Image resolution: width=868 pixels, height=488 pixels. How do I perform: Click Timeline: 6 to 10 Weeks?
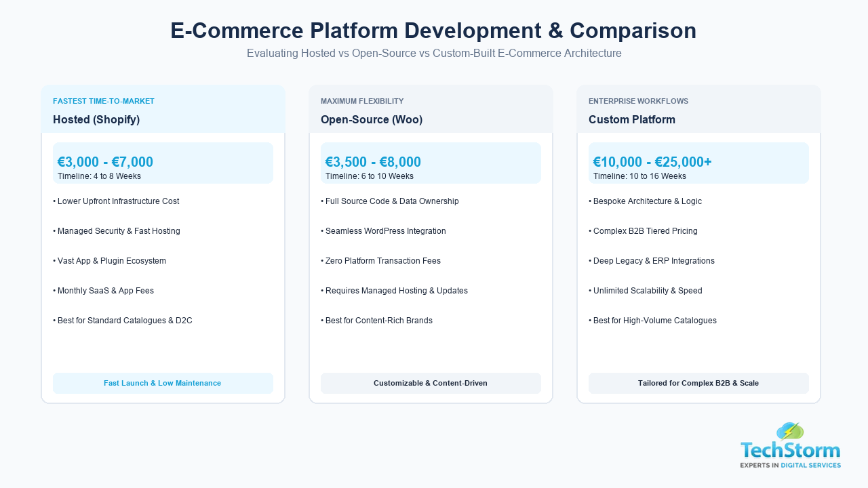click(370, 176)
